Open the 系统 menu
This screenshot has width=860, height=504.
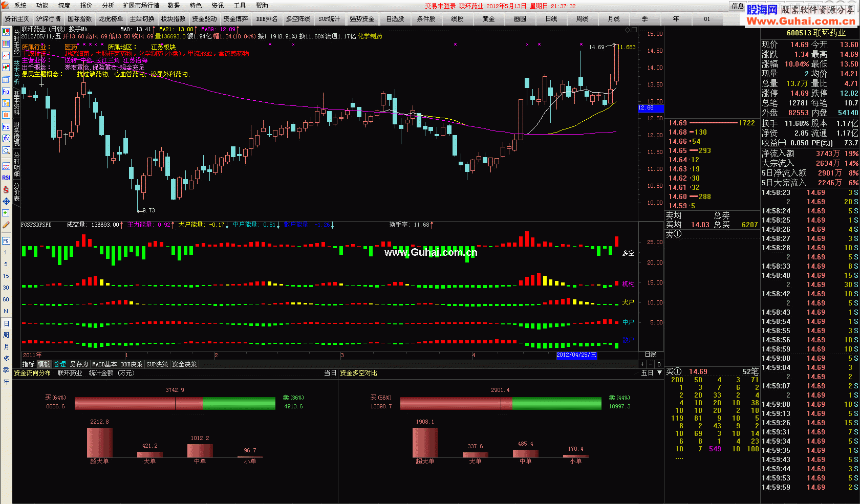(20, 6)
